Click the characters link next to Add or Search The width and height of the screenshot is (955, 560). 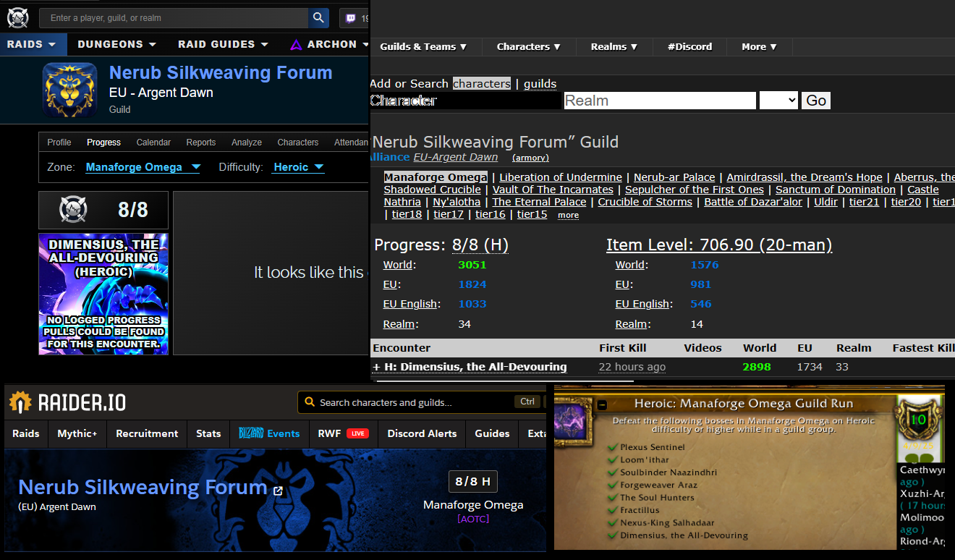[482, 84]
